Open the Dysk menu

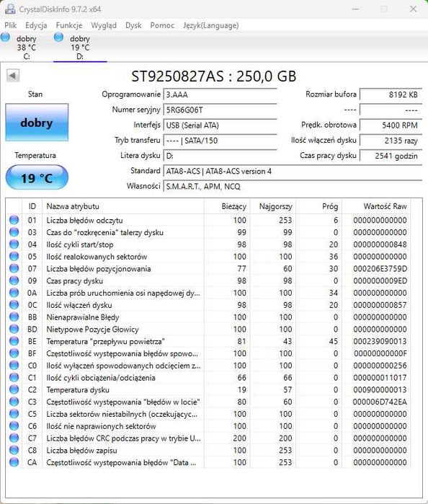(x=133, y=25)
